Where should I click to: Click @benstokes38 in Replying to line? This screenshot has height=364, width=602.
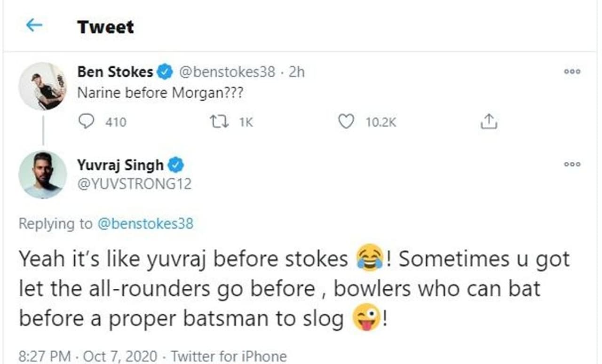(145, 223)
